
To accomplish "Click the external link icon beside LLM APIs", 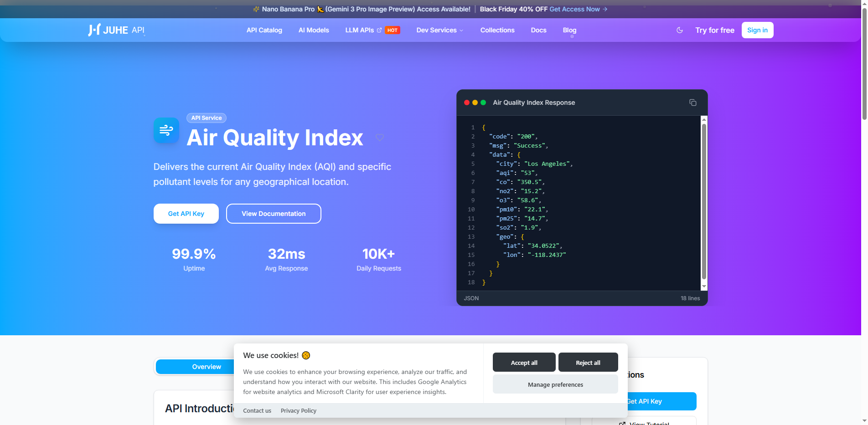I will [x=379, y=30].
